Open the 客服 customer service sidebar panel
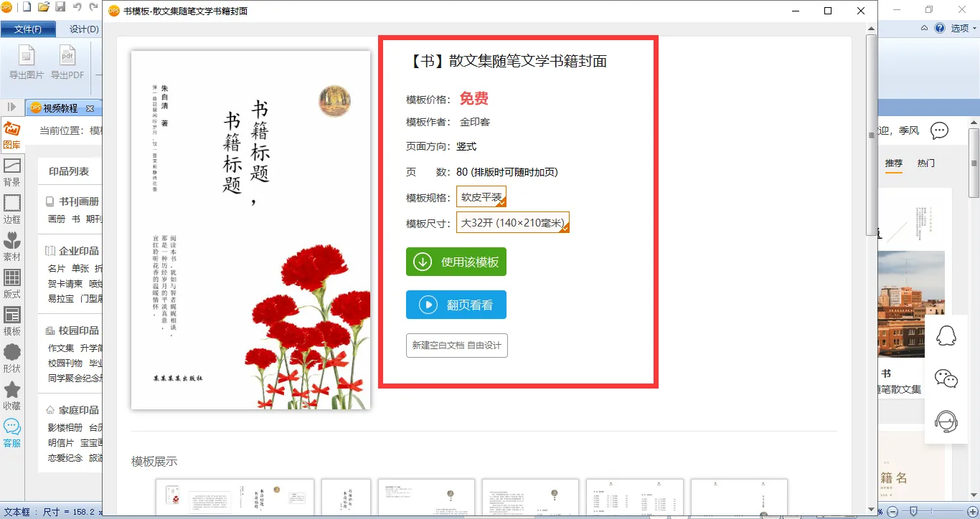 click(x=11, y=434)
